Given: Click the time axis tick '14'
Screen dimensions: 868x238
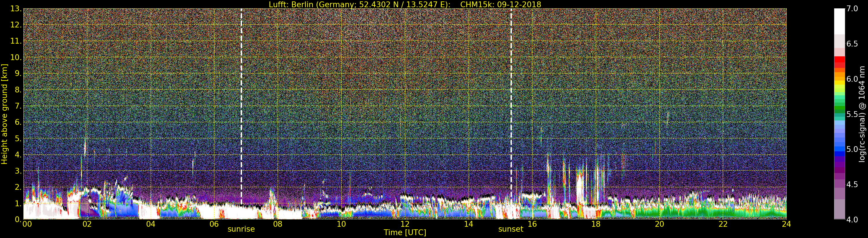Looking at the screenshot, I should 468,224.
